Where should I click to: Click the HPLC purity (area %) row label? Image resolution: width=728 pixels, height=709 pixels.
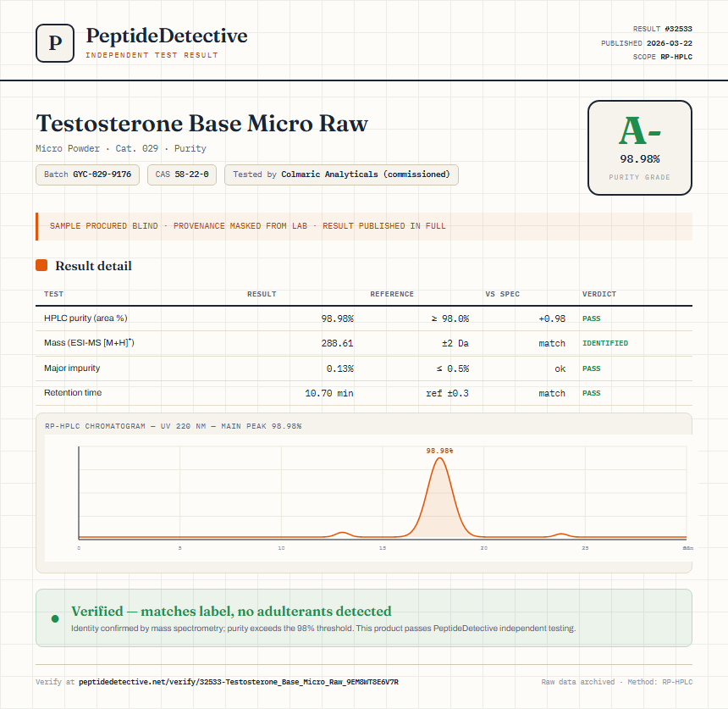click(x=85, y=318)
